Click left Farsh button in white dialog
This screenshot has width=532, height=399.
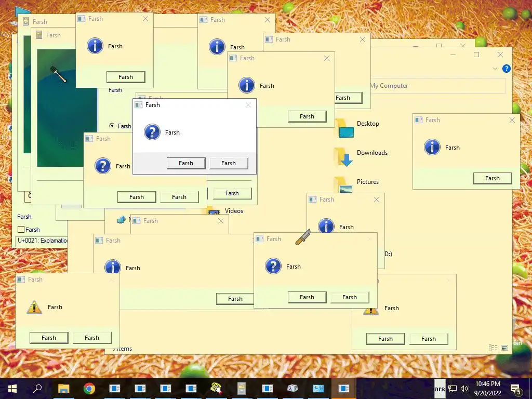click(x=186, y=163)
